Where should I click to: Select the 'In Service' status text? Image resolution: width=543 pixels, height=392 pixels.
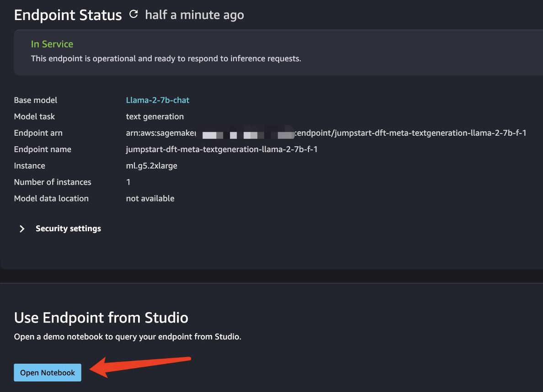click(52, 44)
